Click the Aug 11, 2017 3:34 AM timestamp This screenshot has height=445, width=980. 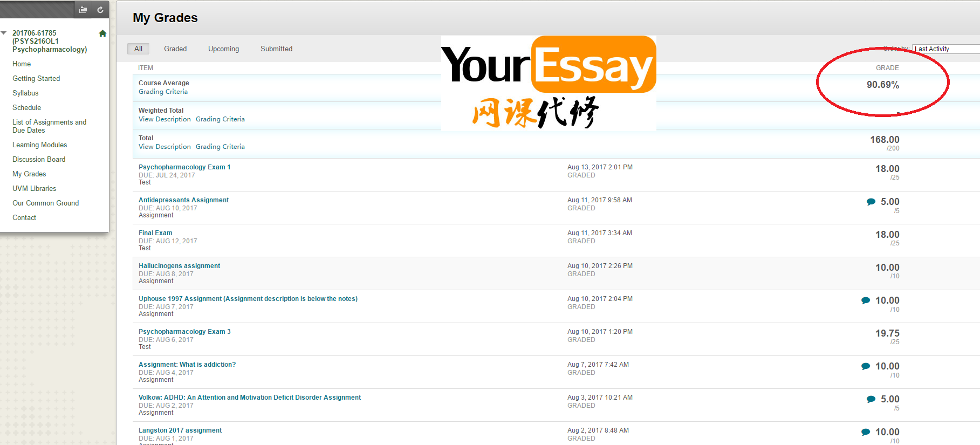click(x=600, y=233)
